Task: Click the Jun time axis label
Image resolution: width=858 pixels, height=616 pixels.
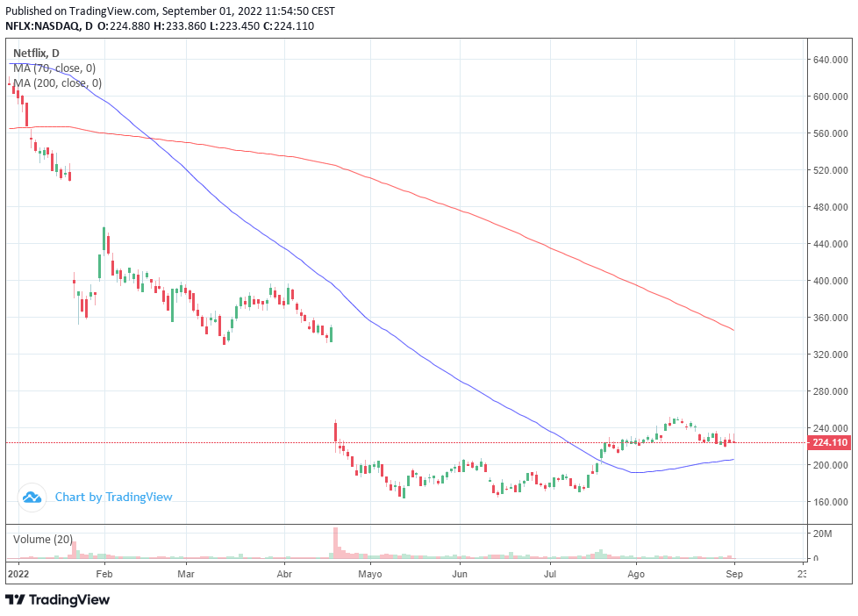Action: [460, 574]
